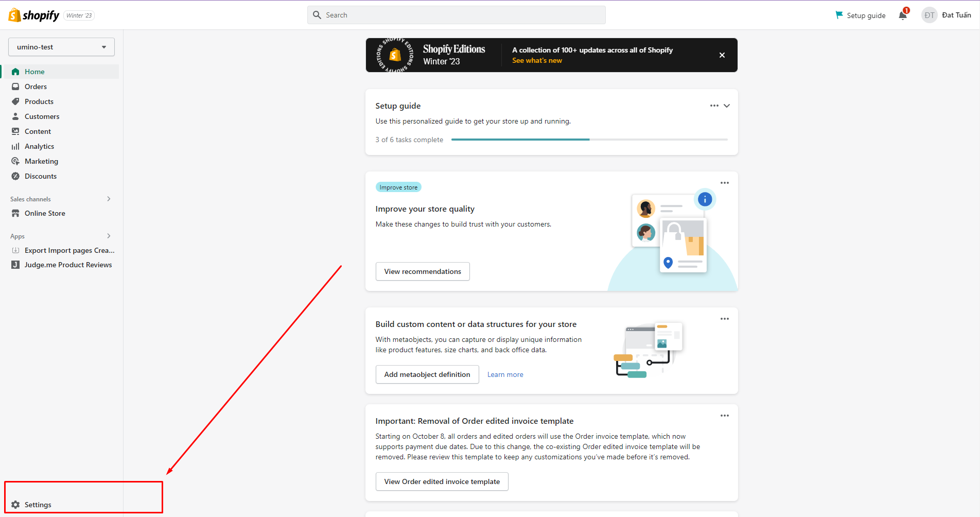
Task: Click the setup tasks progress bar
Action: pyautogui.click(x=589, y=140)
